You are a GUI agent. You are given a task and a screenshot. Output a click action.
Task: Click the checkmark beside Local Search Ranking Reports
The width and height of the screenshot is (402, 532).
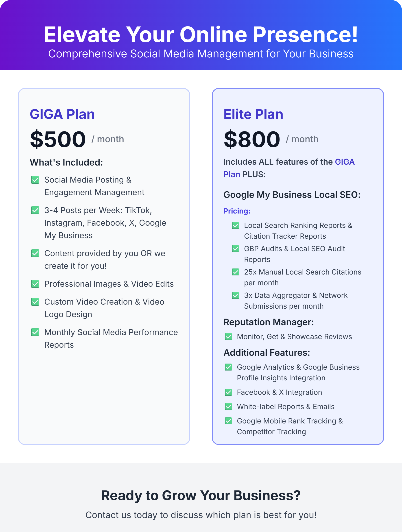[236, 225]
